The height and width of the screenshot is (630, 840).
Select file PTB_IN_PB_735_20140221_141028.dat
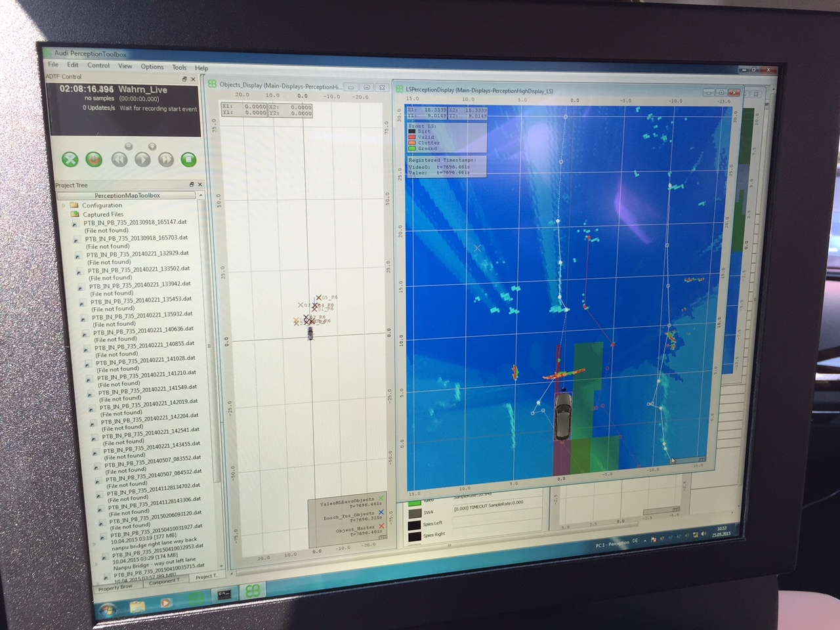pyautogui.click(x=146, y=360)
